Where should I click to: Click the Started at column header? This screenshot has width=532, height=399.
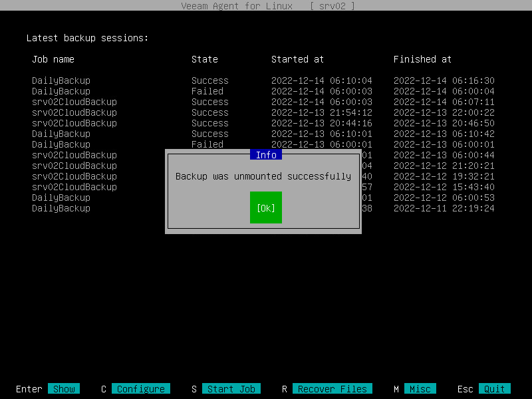(x=297, y=59)
